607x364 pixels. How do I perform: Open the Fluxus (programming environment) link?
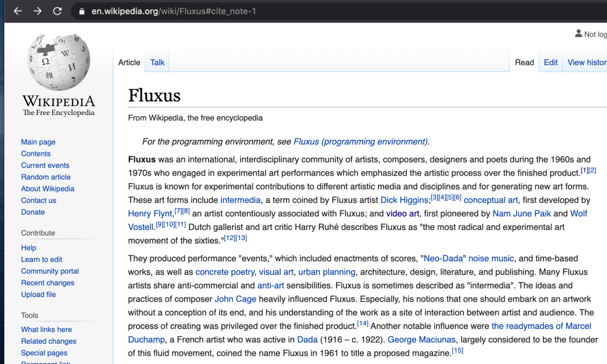(x=360, y=142)
